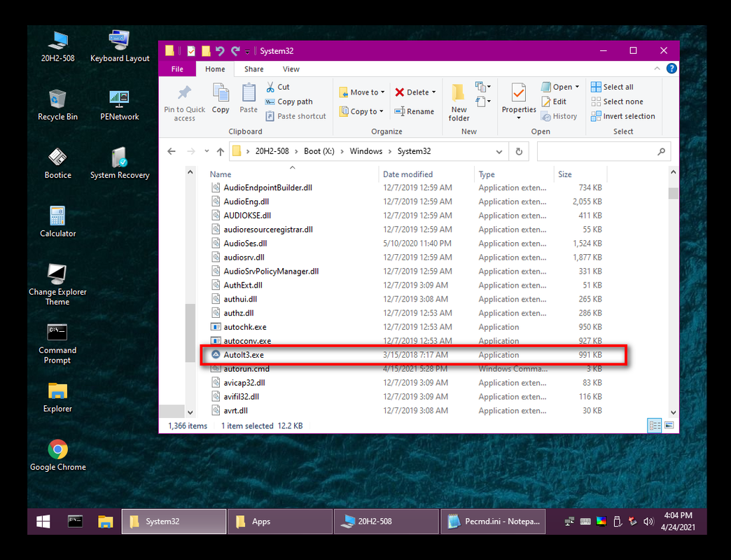Expand the Copy to dropdown

click(x=382, y=111)
